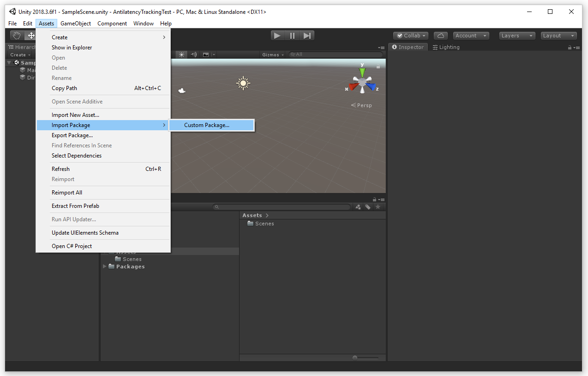Switch to the Inspector tab
588x376 pixels.
pyautogui.click(x=408, y=47)
